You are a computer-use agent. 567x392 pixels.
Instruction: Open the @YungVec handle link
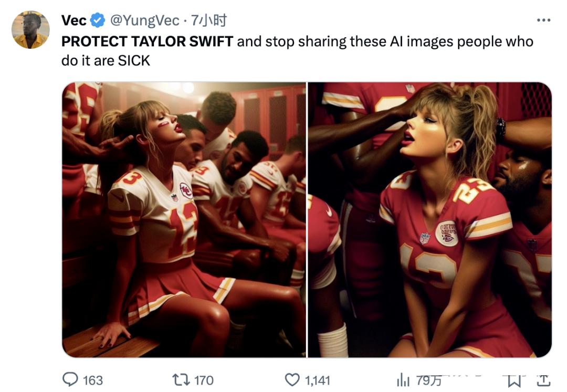click(143, 20)
